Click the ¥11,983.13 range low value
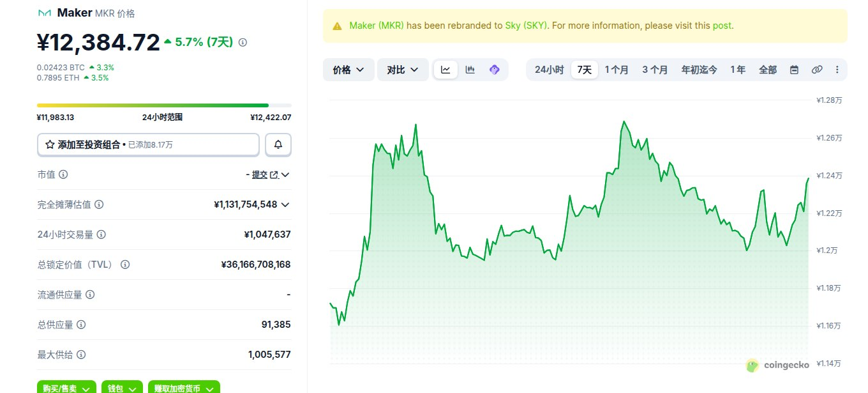Image resolution: width=868 pixels, height=393 pixels. pyautogui.click(x=56, y=117)
